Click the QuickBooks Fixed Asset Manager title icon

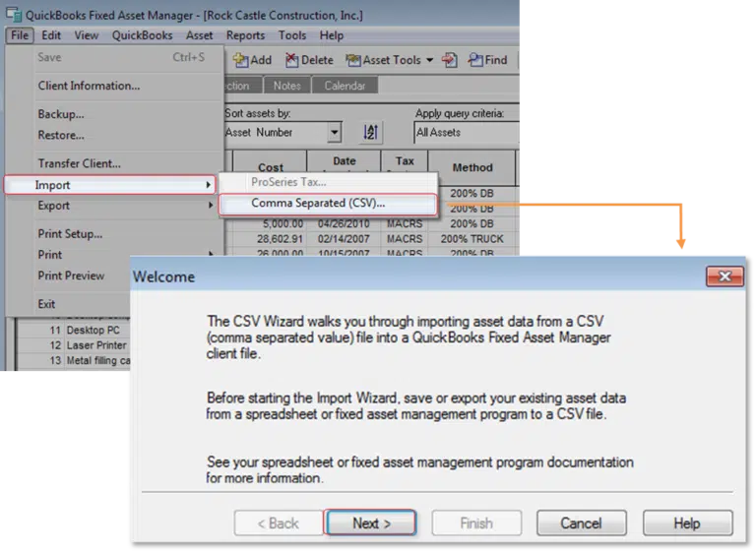coord(14,15)
